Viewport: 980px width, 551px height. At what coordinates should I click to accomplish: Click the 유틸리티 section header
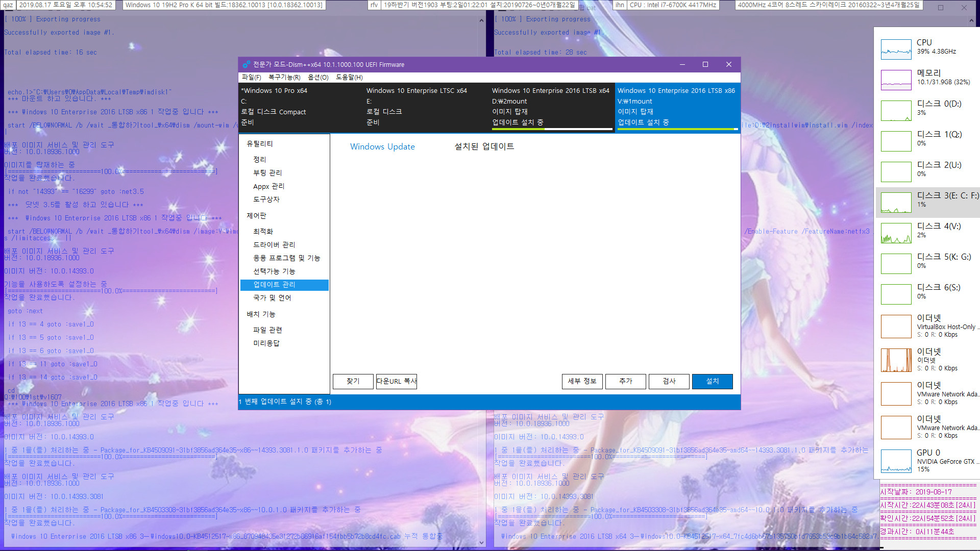pyautogui.click(x=260, y=144)
